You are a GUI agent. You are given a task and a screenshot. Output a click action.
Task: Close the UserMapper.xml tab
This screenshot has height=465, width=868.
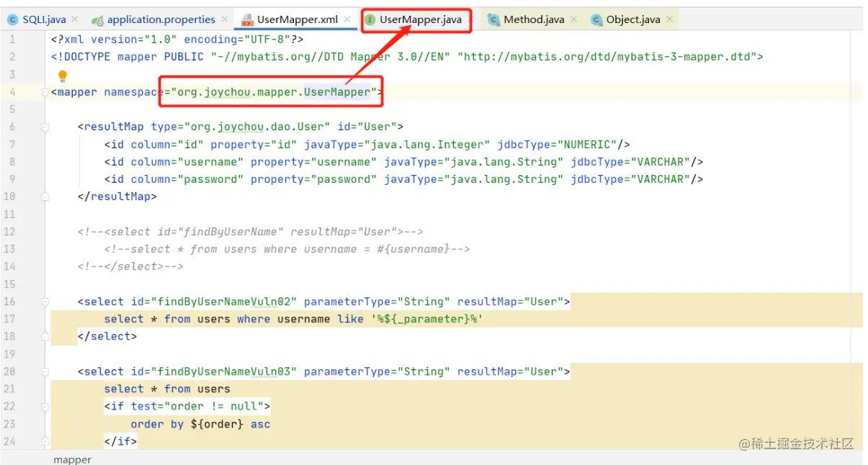point(348,19)
